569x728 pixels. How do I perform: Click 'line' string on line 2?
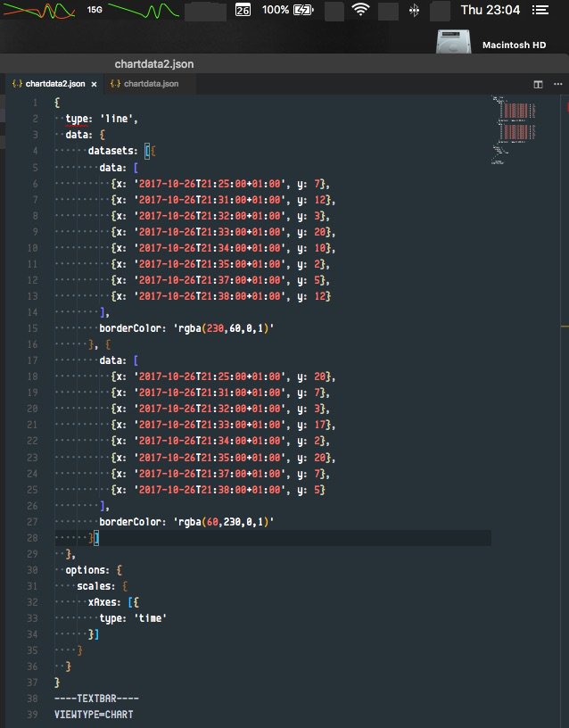(117, 119)
